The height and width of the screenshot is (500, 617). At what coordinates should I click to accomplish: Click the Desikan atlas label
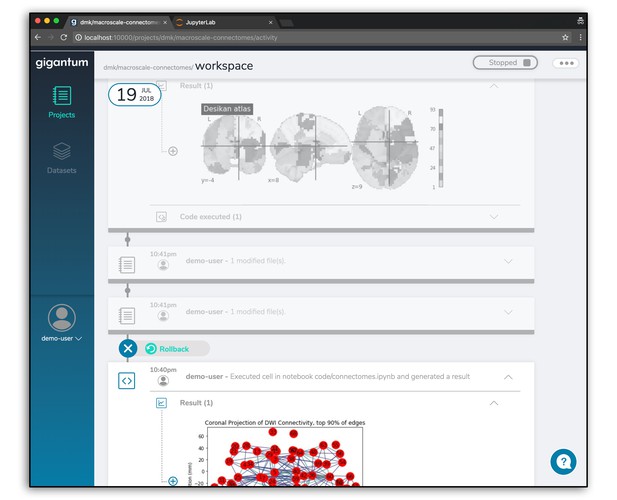pos(227,109)
